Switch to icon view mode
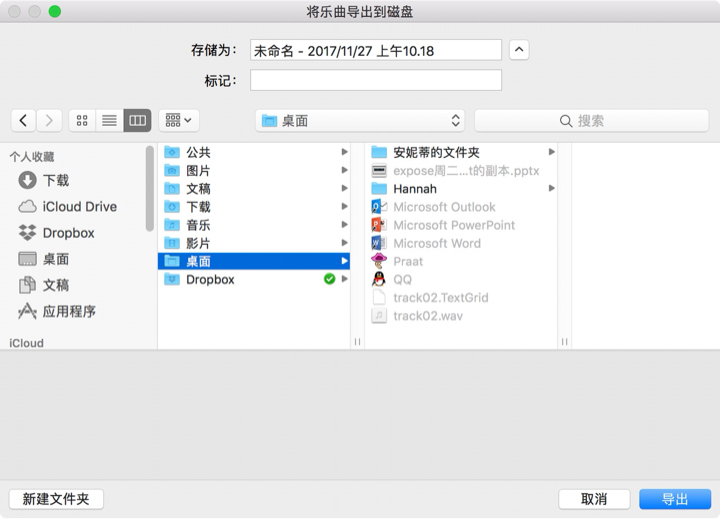 tap(82, 121)
